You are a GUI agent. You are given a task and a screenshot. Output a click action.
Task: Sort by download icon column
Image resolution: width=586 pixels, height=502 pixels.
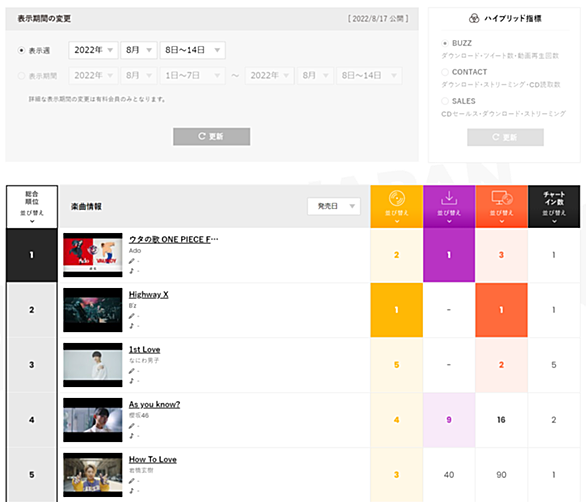tap(449, 206)
